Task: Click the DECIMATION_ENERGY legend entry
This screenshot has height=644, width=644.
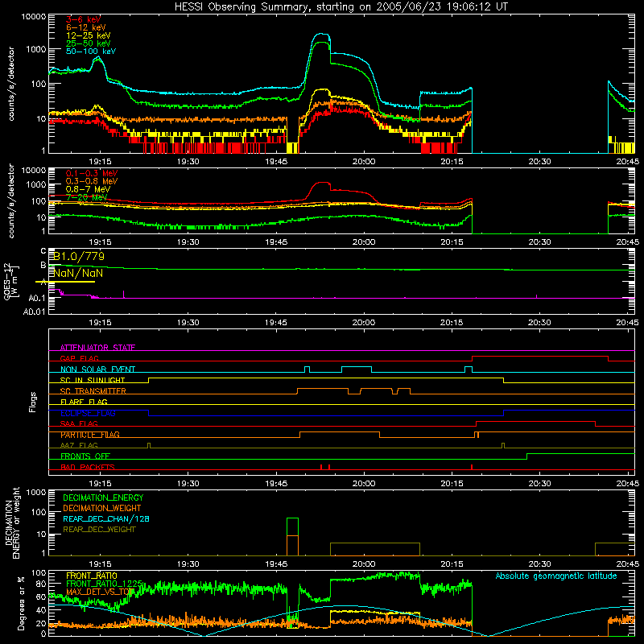Action: click(103, 497)
